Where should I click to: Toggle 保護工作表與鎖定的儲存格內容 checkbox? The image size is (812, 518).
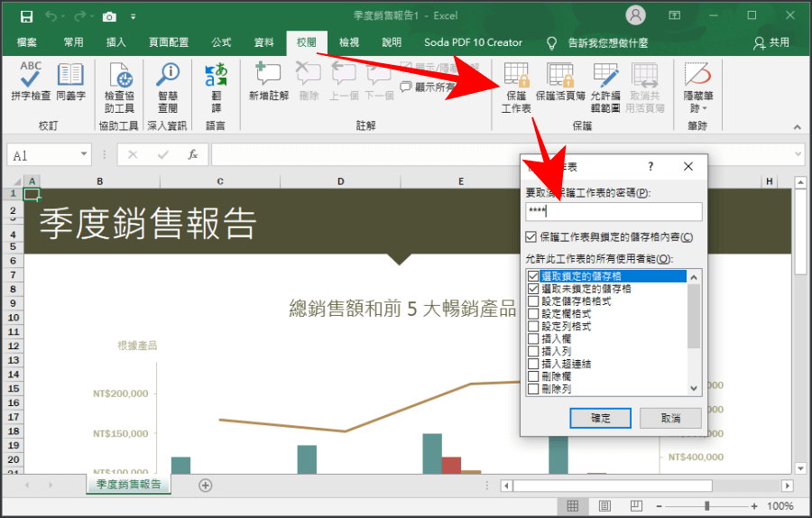pyautogui.click(x=531, y=236)
